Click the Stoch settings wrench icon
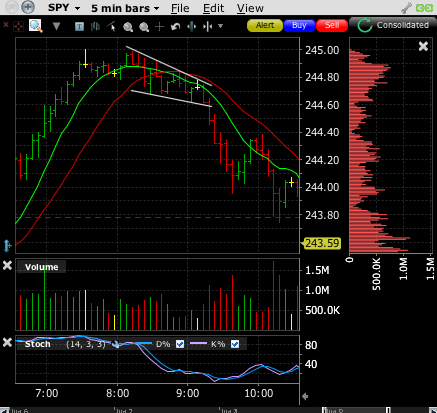 pos(116,344)
